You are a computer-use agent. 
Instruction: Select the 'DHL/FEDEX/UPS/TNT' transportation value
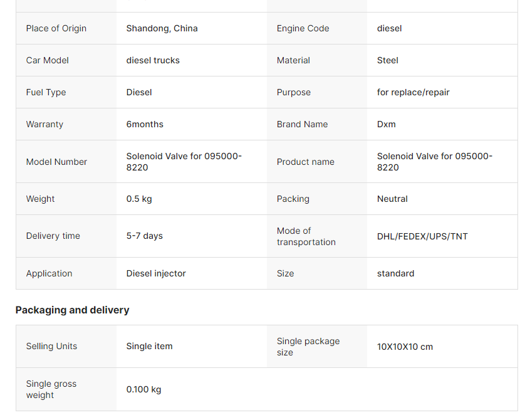422,236
